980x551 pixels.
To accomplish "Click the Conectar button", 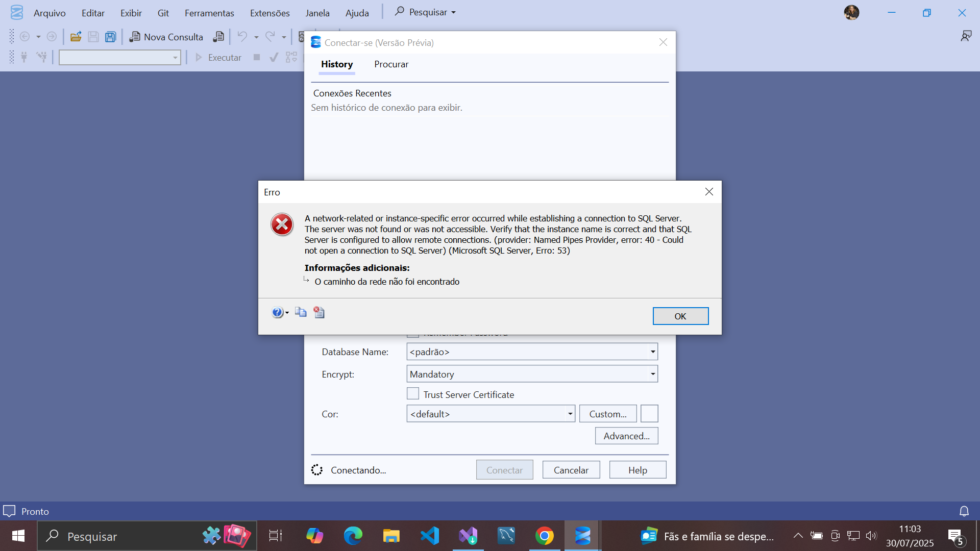I will click(504, 470).
